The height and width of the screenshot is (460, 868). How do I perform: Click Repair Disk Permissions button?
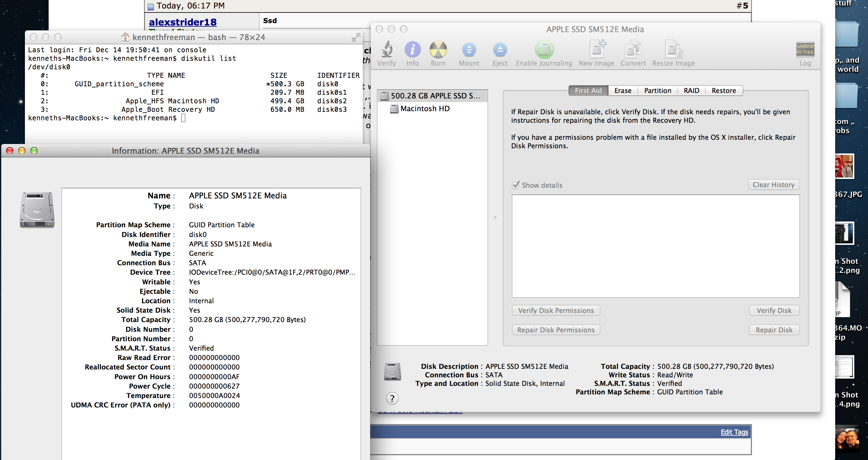(x=556, y=330)
